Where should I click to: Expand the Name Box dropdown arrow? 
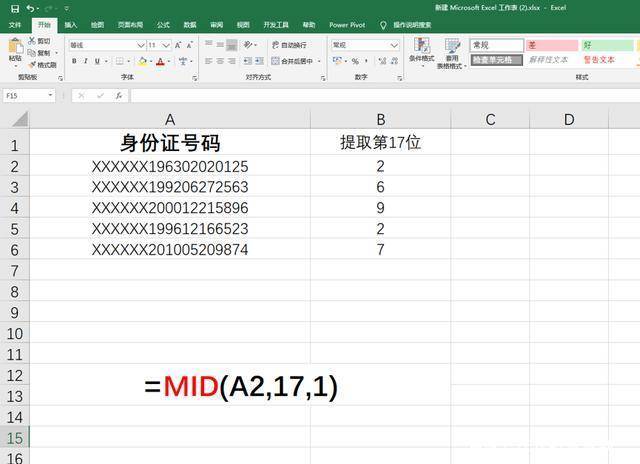click(51, 96)
